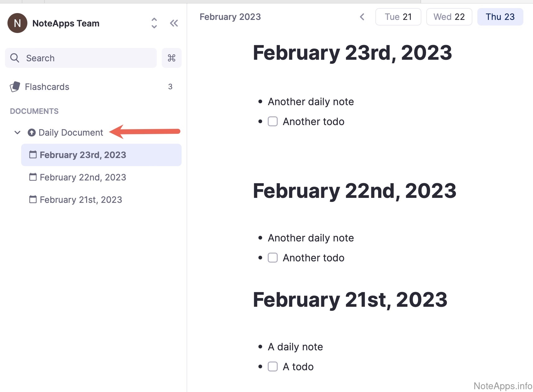
Task: Check the 'A todo' checkbox
Action: tap(273, 366)
